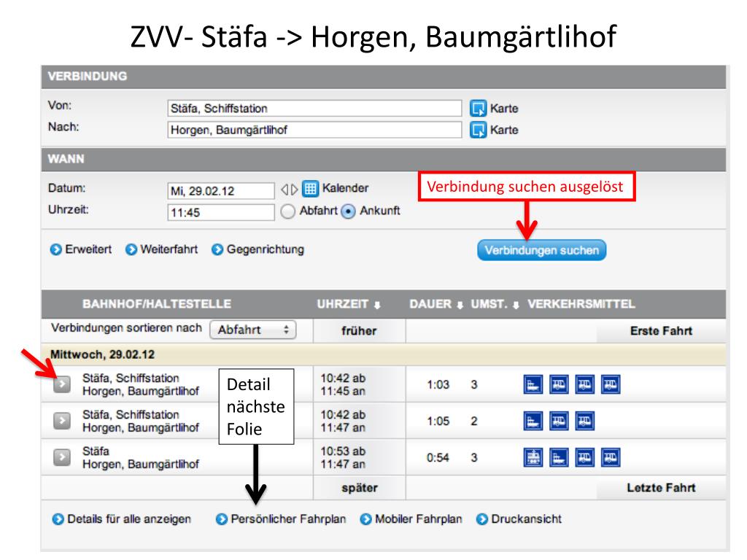Go to next day with the right date arrow

coord(295,190)
